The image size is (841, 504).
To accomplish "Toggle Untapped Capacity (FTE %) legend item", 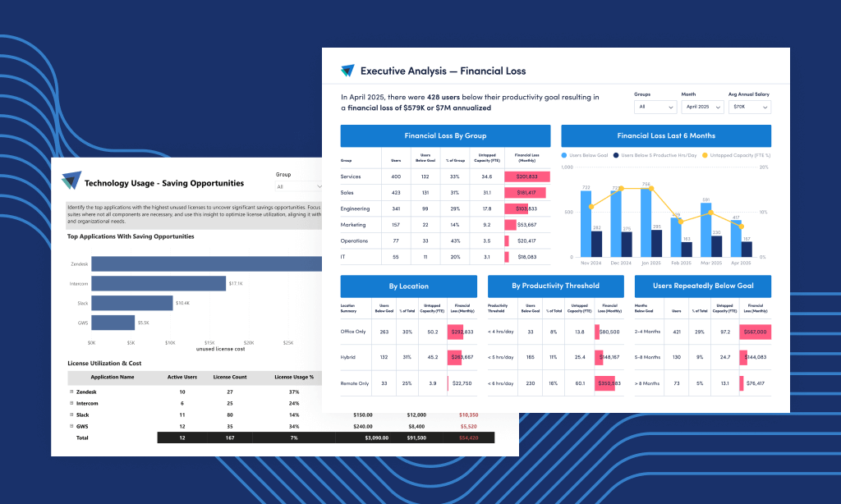I will click(x=736, y=155).
